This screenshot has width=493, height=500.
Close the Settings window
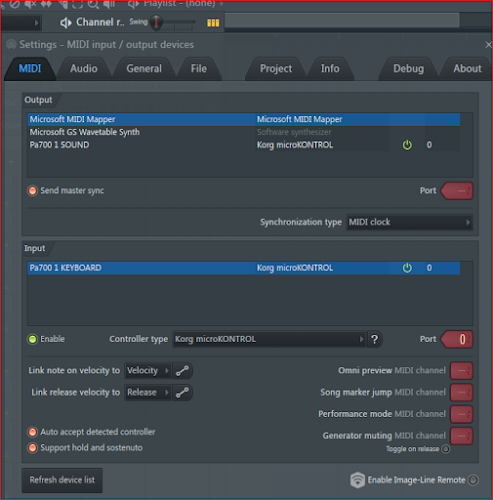coord(488,44)
